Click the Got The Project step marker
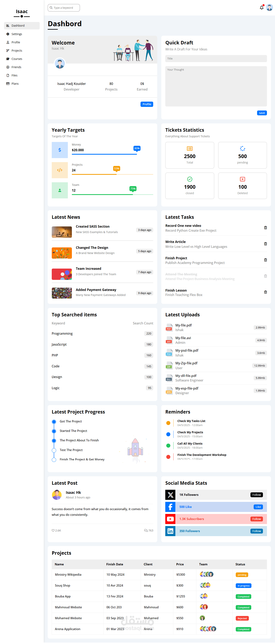Viewport: 275px width, 644px height. coord(54,422)
